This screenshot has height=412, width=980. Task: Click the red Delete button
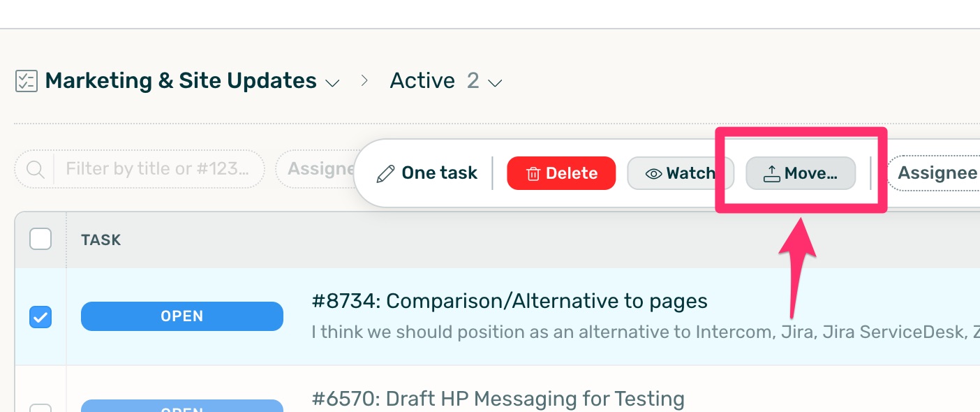click(x=561, y=173)
